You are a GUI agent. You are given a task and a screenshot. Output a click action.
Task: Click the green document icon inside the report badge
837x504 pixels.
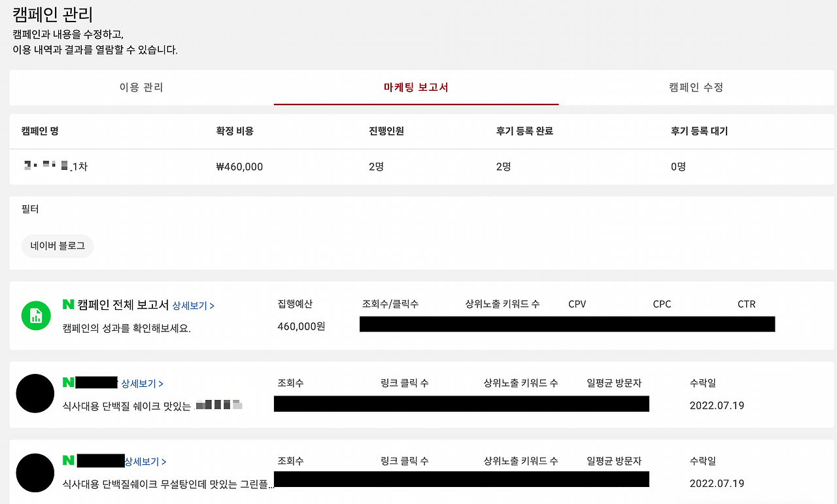click(x=36, y=315)
